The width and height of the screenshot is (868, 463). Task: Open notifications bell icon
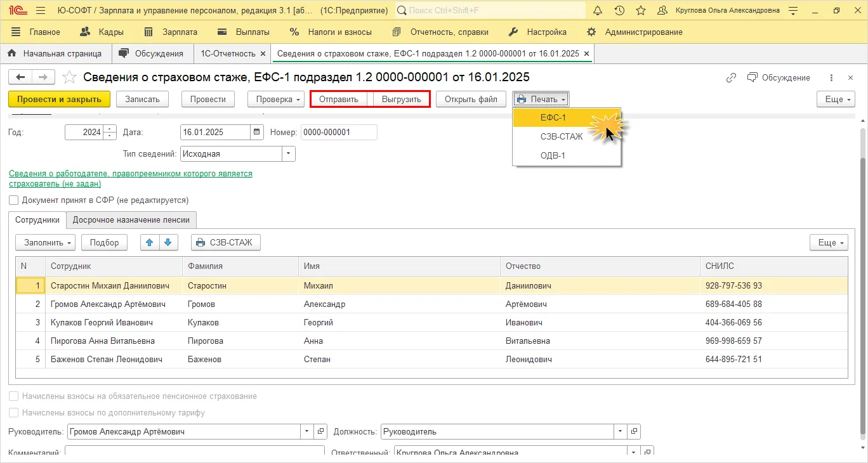598,11
